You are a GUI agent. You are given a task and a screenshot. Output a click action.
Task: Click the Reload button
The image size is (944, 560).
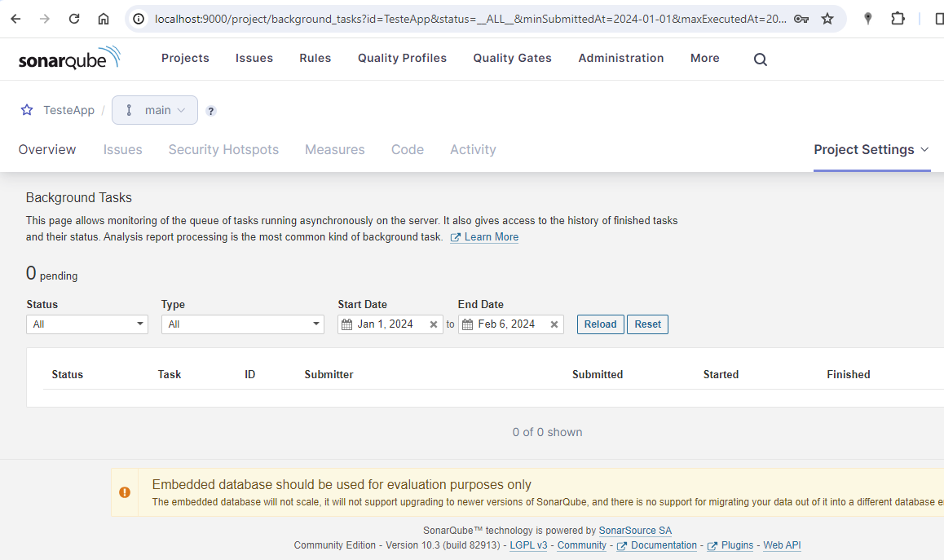(600, 324)
